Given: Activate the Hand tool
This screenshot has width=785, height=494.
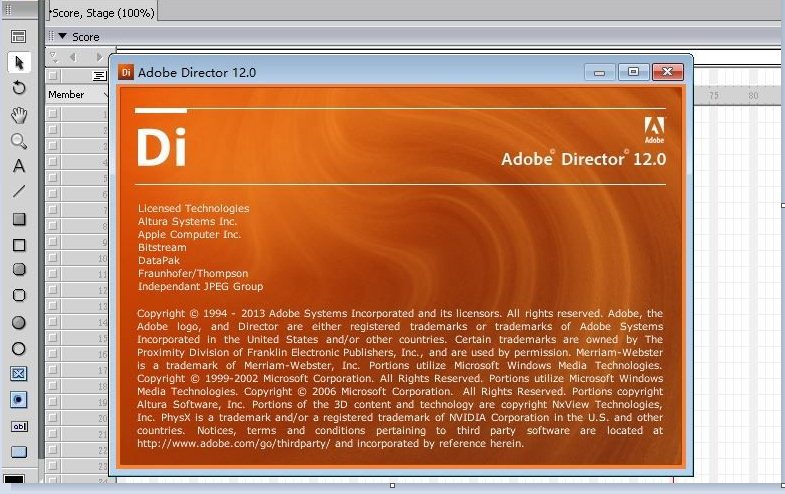Looking at the screenshot, I should [19, 115].
